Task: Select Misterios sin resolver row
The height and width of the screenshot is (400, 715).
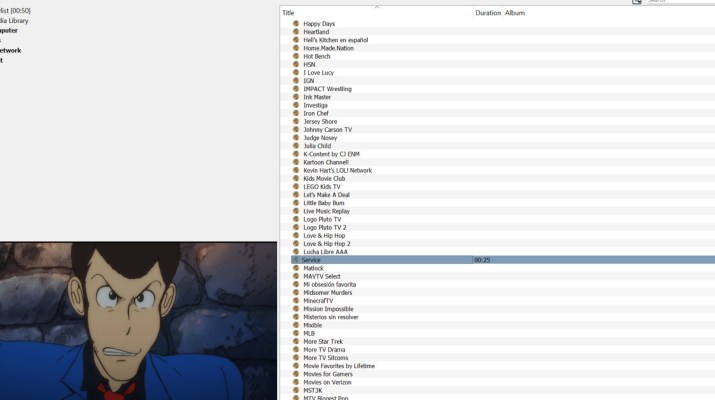Action: [x=331, y=317]
